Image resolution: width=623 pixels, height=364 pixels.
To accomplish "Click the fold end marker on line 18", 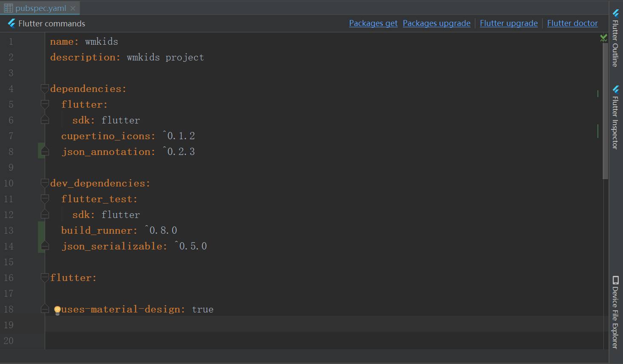I will [45, 309].
